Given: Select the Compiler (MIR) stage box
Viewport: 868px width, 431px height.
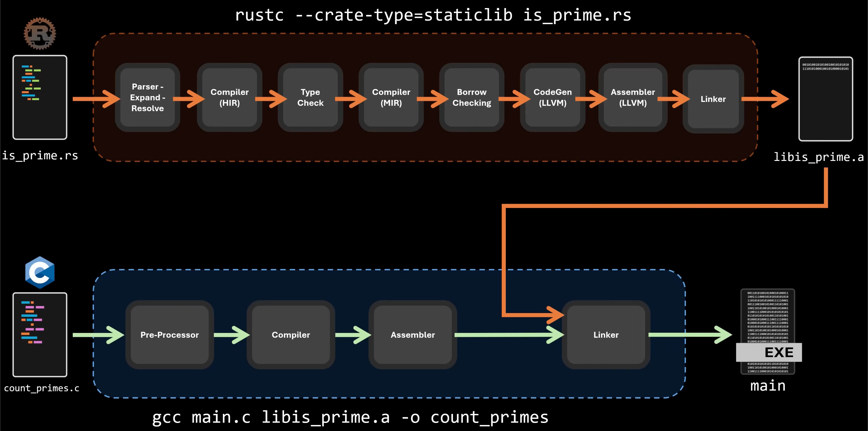Looking at the screenshot, I should [391, 98].
